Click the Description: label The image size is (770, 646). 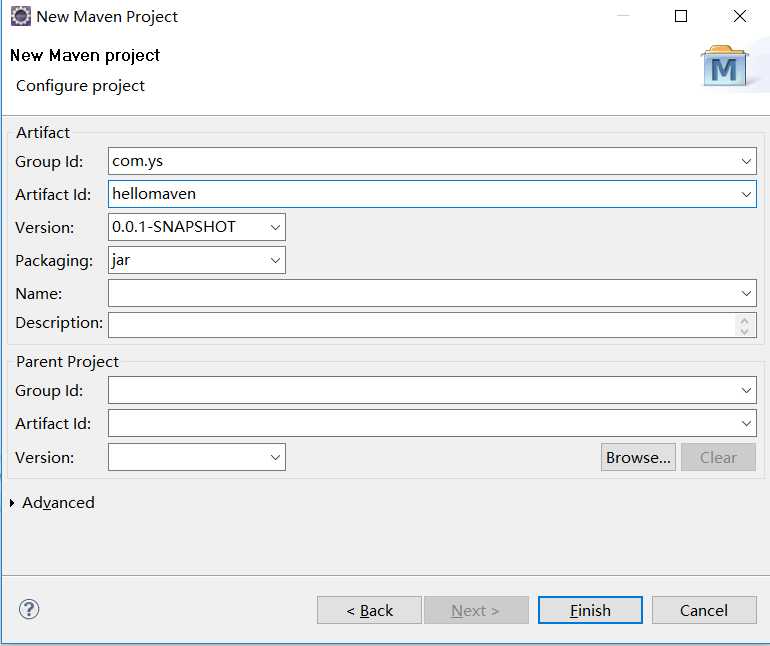(x=59, y=323)
